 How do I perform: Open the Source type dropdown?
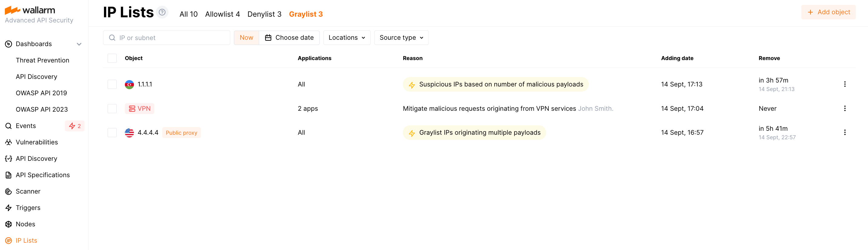click(x=401, y=38)
